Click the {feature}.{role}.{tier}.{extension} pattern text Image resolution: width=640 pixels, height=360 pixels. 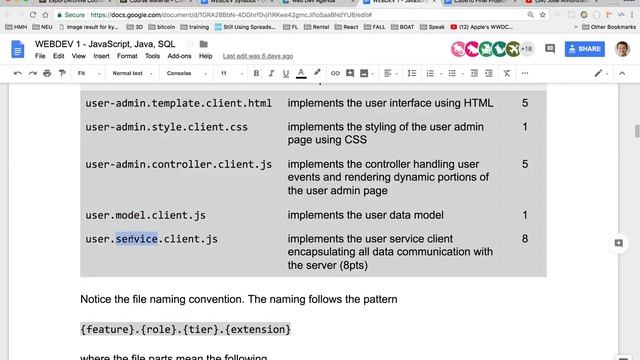[185, 329]
